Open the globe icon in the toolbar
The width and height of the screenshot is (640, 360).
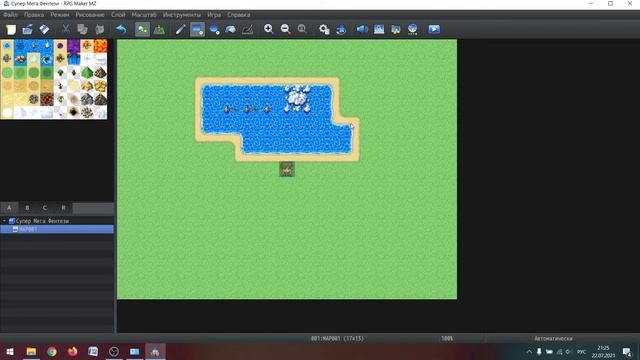click(413, 29)
